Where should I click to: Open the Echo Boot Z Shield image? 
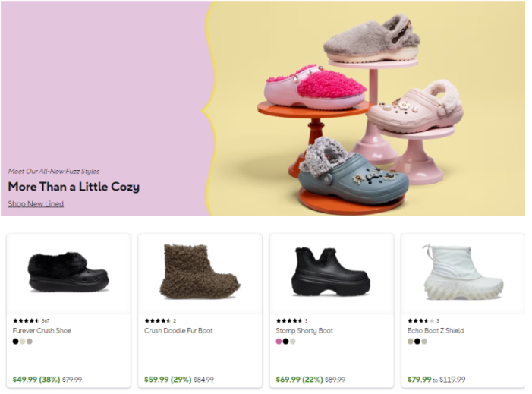pos(464,272)
